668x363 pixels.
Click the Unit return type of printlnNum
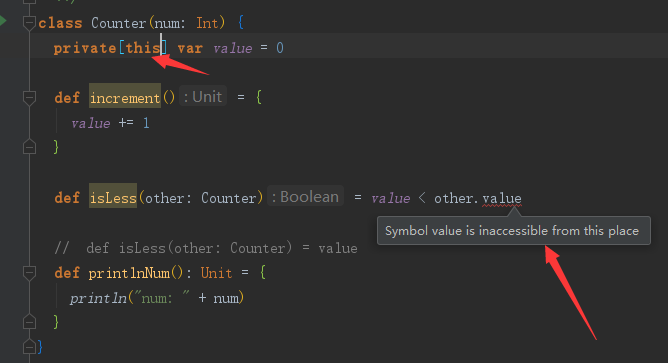coord(216,273)
